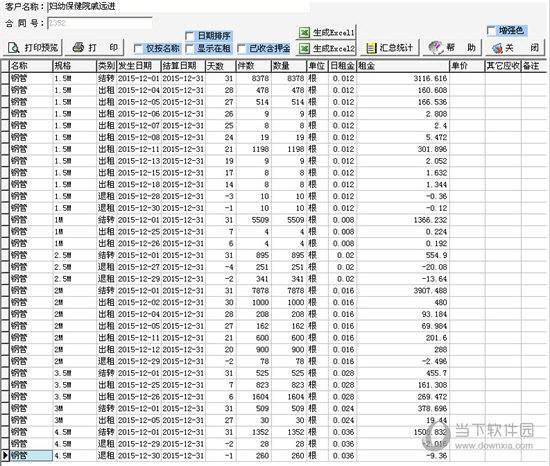
Task: Click the 其它应收 column header
Action: coord(503,66)
